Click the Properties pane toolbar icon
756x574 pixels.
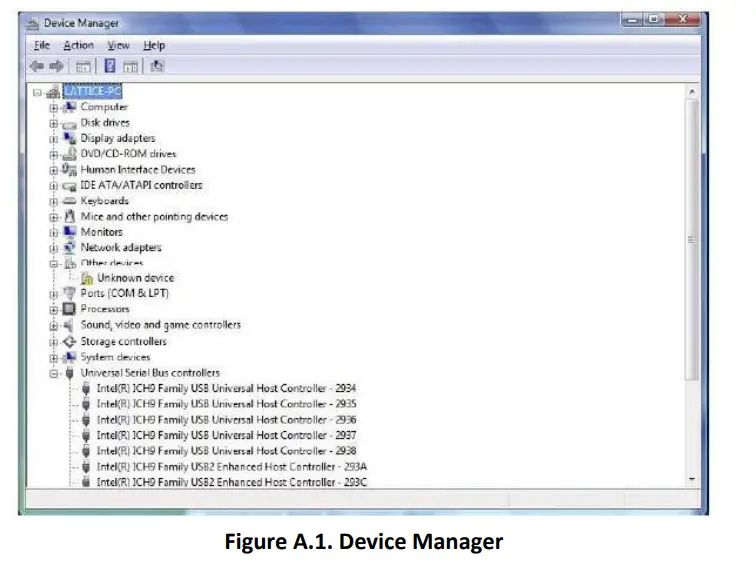(130, 67)
